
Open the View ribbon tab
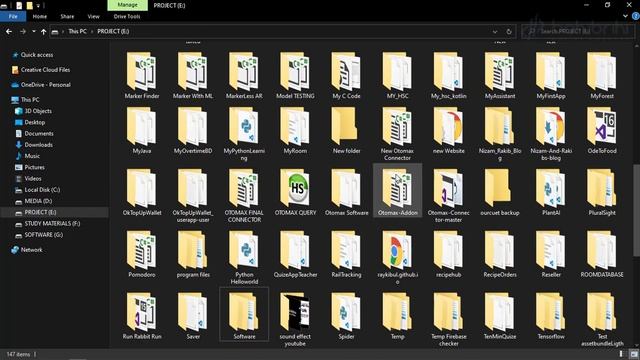point(93,16)
